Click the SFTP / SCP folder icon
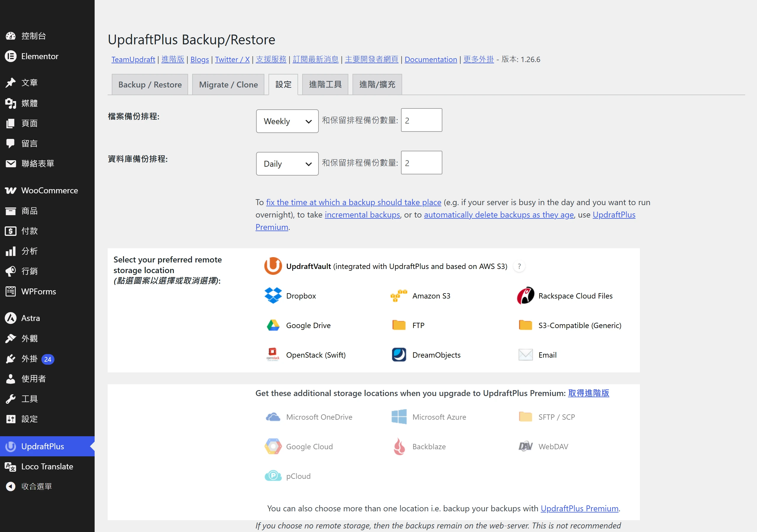 (525, 417)
